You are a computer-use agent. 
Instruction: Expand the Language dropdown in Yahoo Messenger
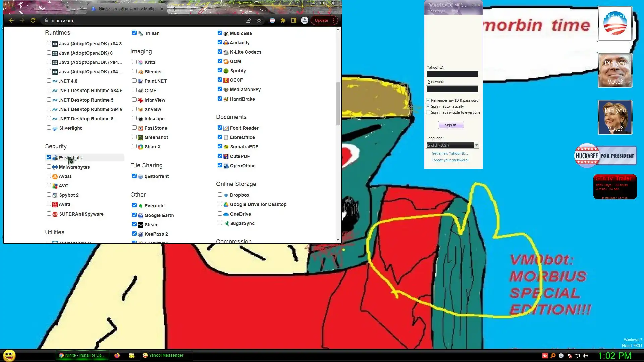pyautogui.click(x=476, y=145)
